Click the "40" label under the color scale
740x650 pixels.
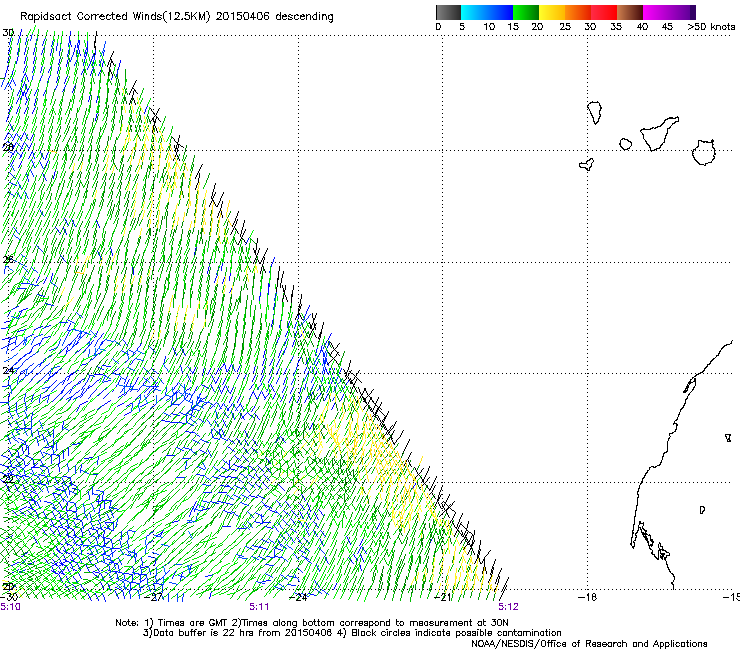[642, 27]
